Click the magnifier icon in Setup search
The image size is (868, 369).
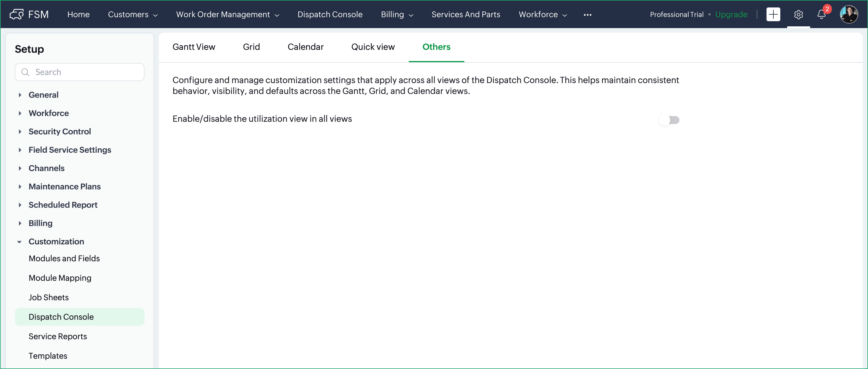pos(25,72)
